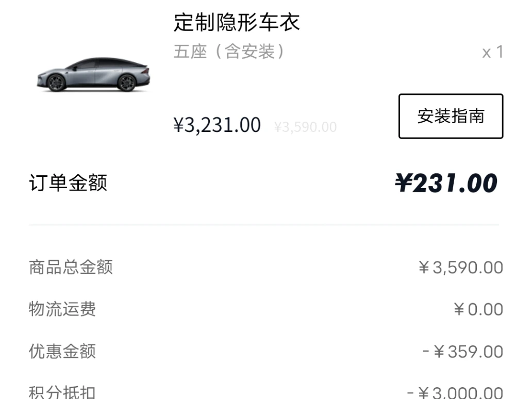Click the crossed-out original price ¥3,590.00
Image resolution: width=532 pixels, height=399 pixels.
point(305,127)
